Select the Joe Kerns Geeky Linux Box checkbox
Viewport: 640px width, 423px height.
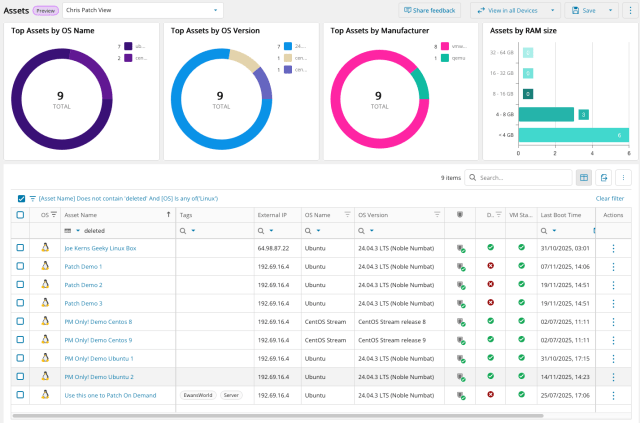[21, 248]
